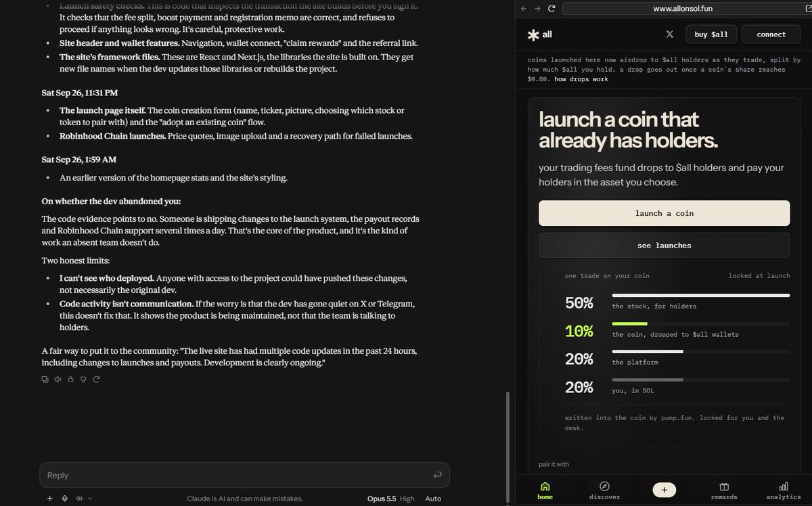The height and width of the screenshot is (506, 812).
Task: Retry the response with the regenerate icon
Action: point(97,379)
